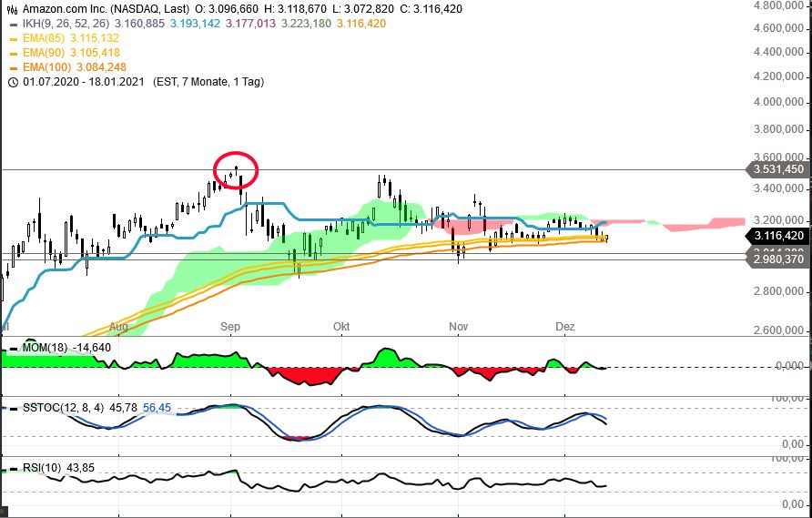Click the Amazon.com Inc. chart title
The width and height of the screenshot is (812, 518).
pyautogui.click(x=106, y=9)
